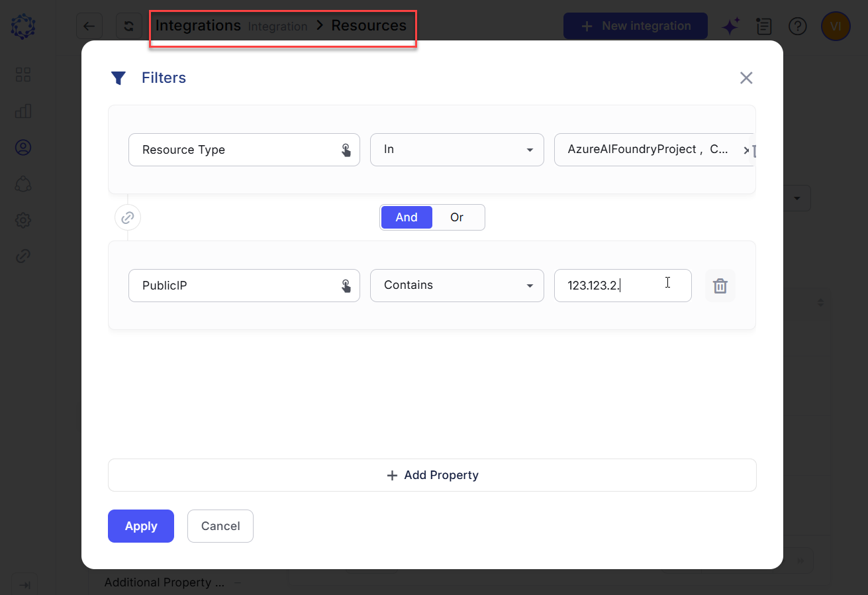868x595 pixels.
Task: Select the And condition toggle
Action: [x=407, y=217]
